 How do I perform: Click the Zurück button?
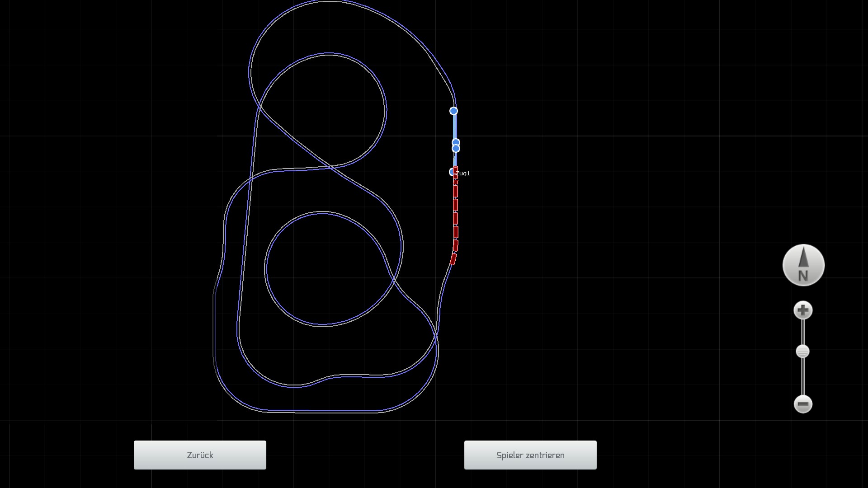click(200, 455)
